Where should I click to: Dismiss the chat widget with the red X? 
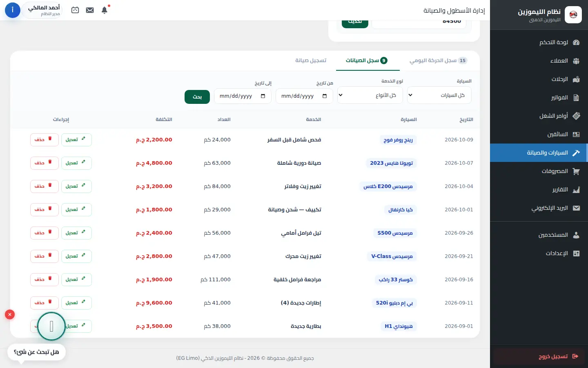[x=10, y=314]
